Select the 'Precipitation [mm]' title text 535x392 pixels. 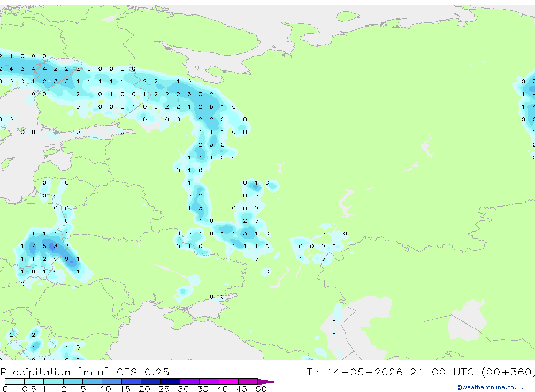(55, 372)
